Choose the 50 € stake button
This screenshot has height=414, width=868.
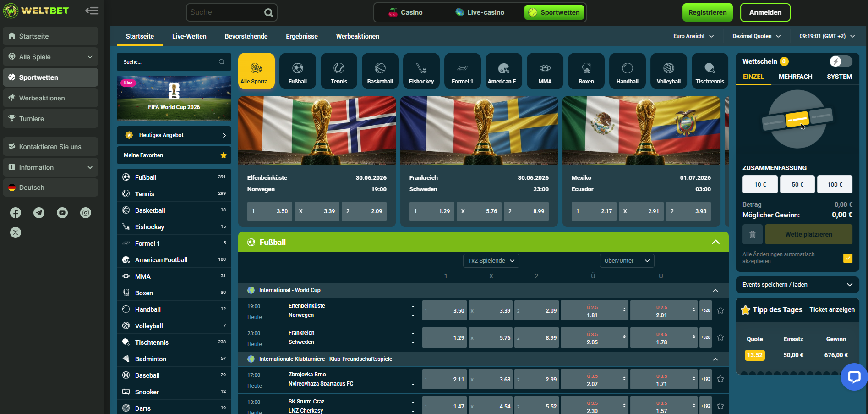[797, 184]
